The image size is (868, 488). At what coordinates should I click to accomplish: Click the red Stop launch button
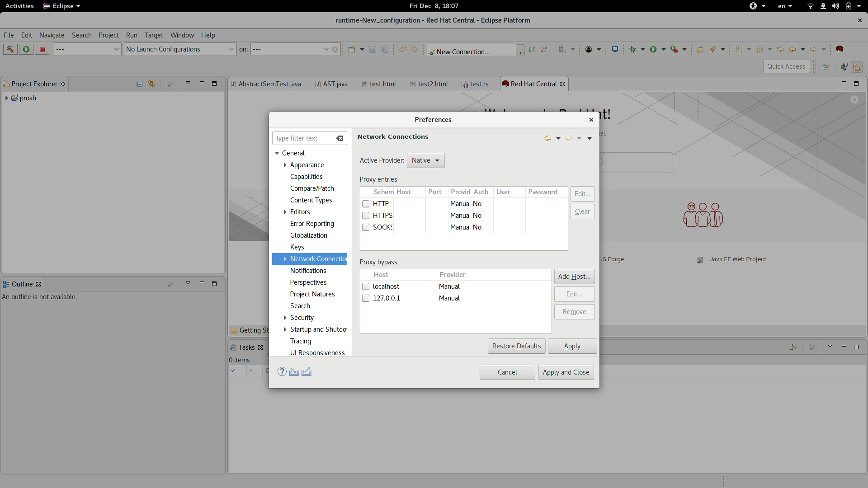tap(42, 49)
